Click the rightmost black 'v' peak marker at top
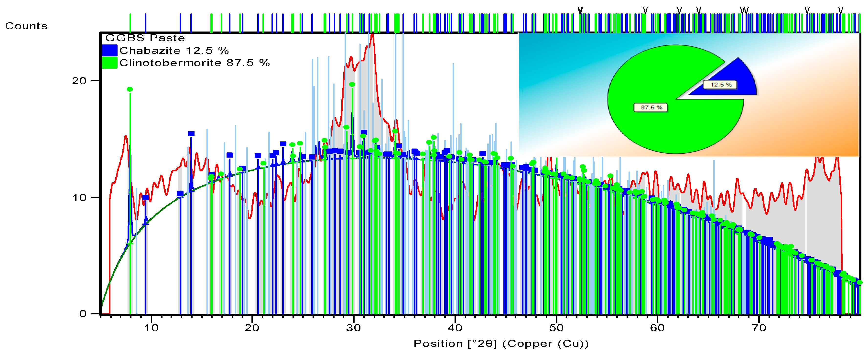 pyautogui.click(x=841, y=11)
